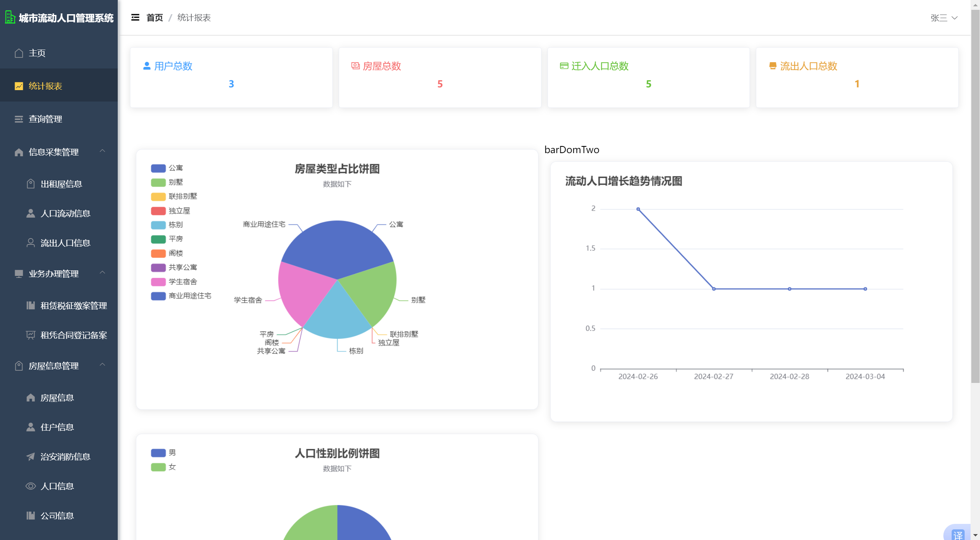Viewport: 980px width, 540px height.
Task: Click the home icon beside 主页
Action: pyautogui.click(x=19, y=53)
